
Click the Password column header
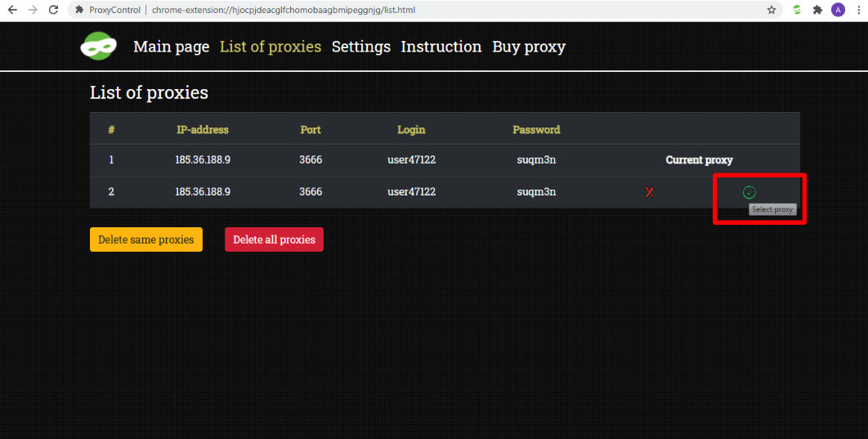[536, 129]
